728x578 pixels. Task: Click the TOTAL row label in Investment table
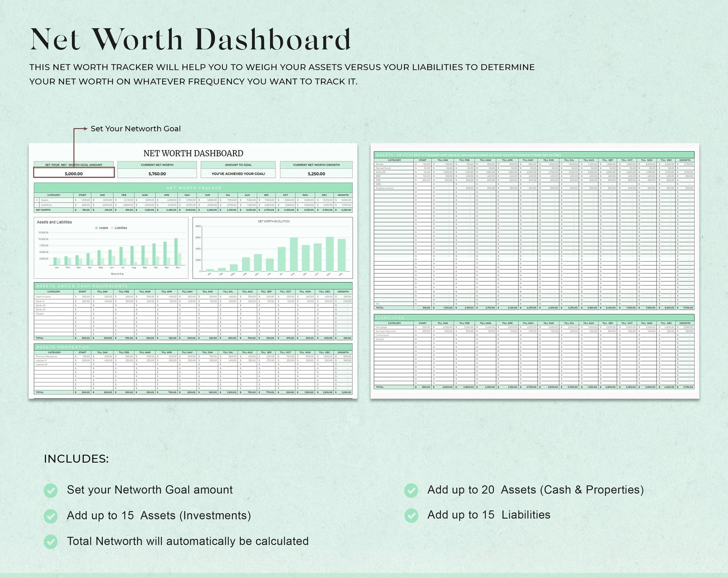(380, 308)
